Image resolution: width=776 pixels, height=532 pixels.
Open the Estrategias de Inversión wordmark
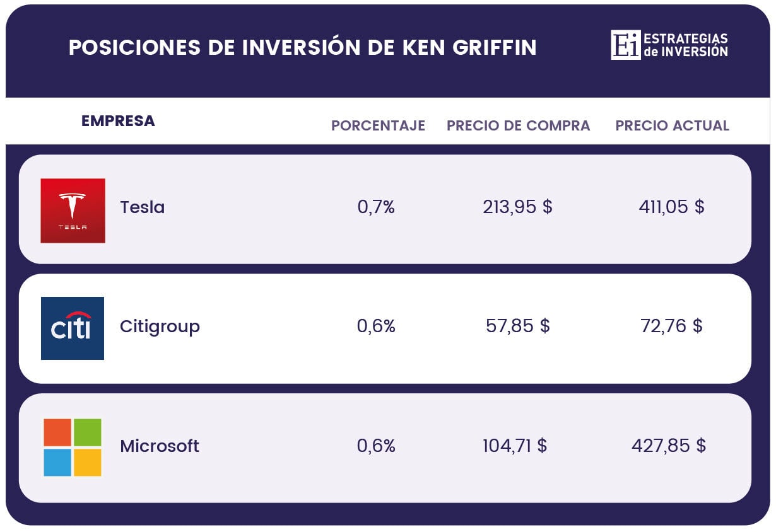[685, 45]
